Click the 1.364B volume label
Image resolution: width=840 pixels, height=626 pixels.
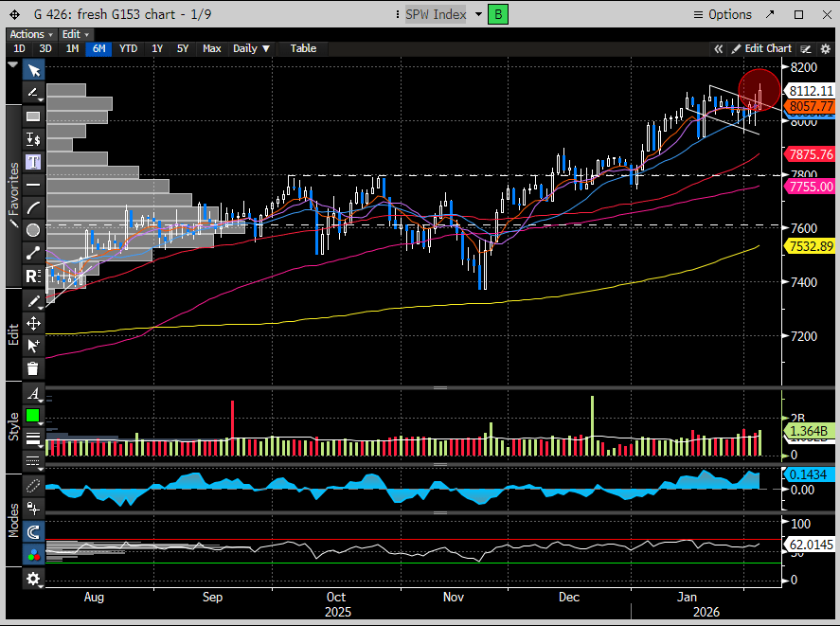coord(809,431)
